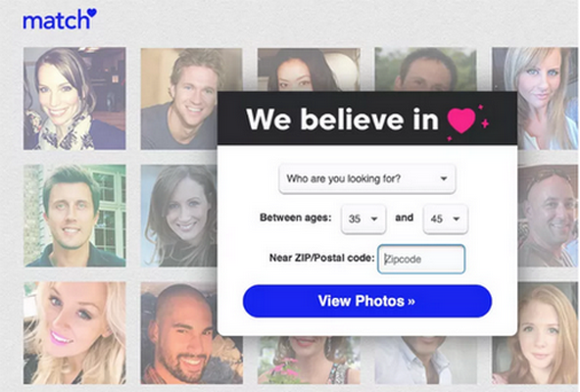Image resolution: width=580 pixels, height=392 pixels.
Task: Expand the minimum age dropdown showing 35
Action: point(363,219)
